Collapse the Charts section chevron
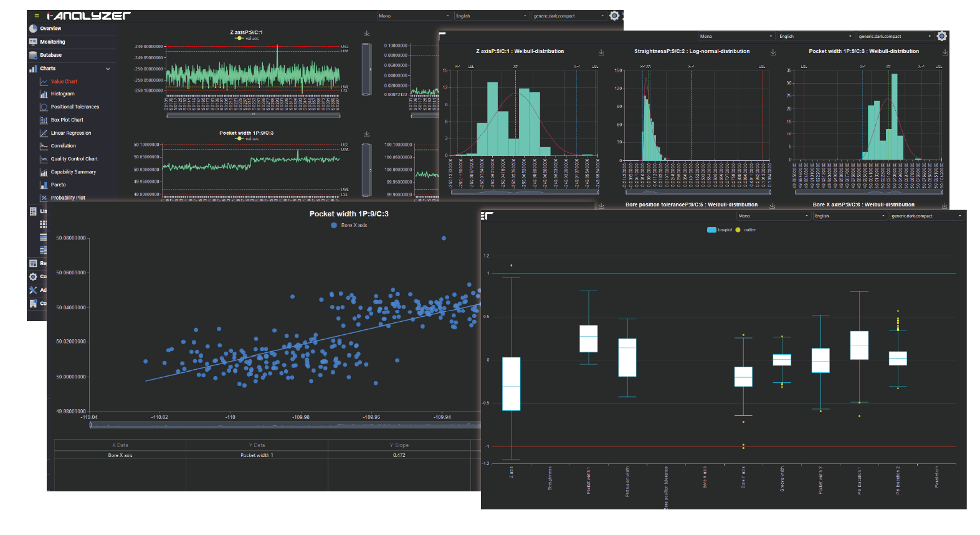This screenshot has width=980, height=535. pyautogui.click(x=108, y=69)
